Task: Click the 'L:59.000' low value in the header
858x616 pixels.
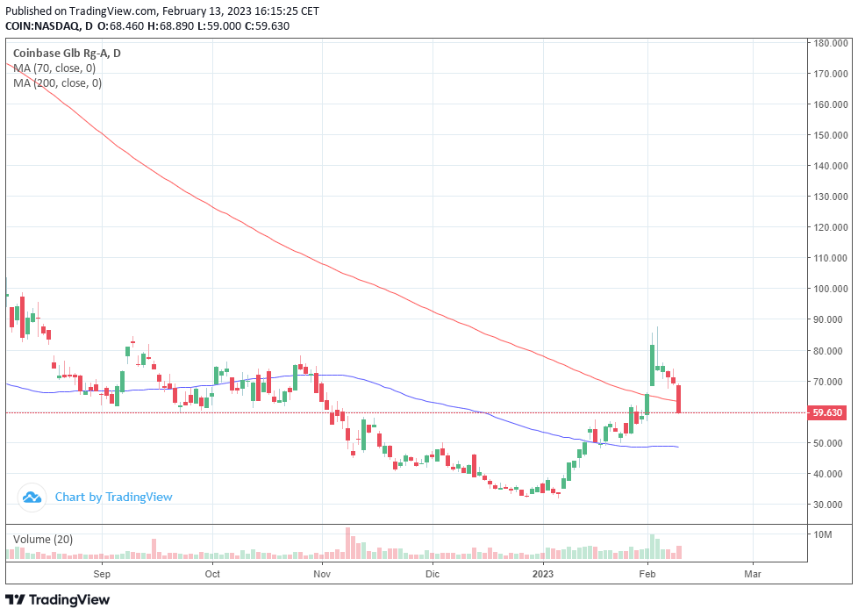Action: point(218,25)
